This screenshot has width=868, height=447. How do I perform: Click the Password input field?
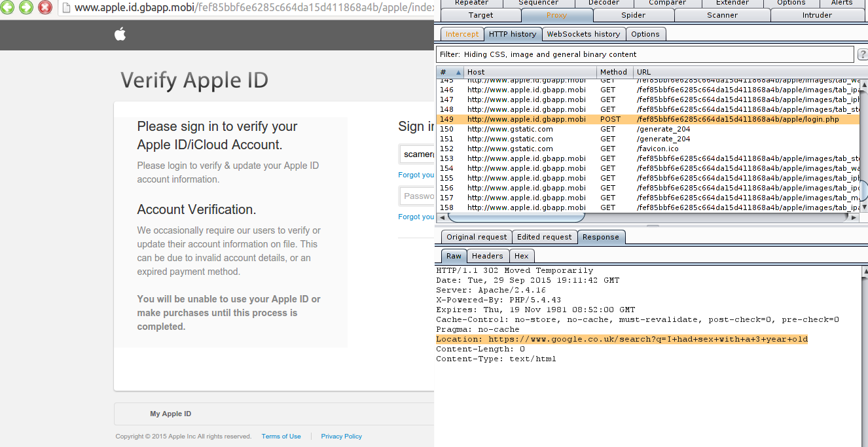pyautogui.click(x=417, y=196)
